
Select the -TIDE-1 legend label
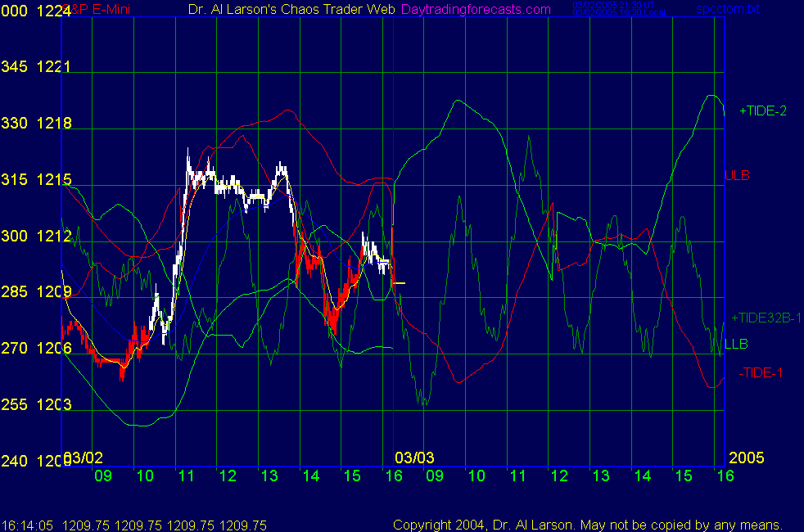[761, 372]
